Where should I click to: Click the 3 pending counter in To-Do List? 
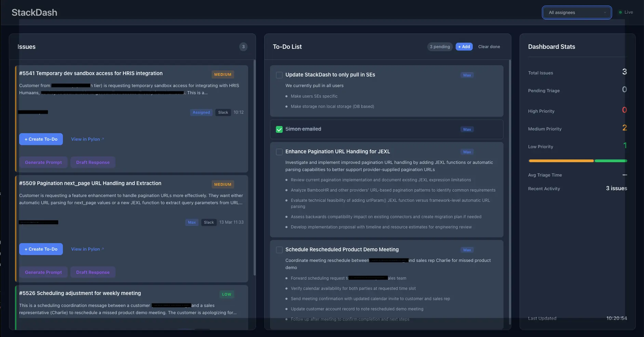coord(440,47)
